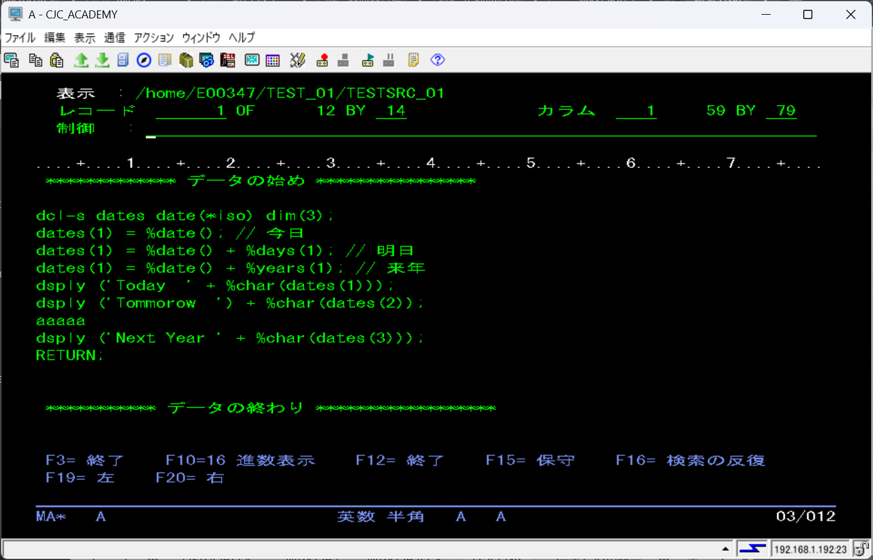Open the color palette grid icon
This screenshot has height=560, width=873.
[273, 60]
